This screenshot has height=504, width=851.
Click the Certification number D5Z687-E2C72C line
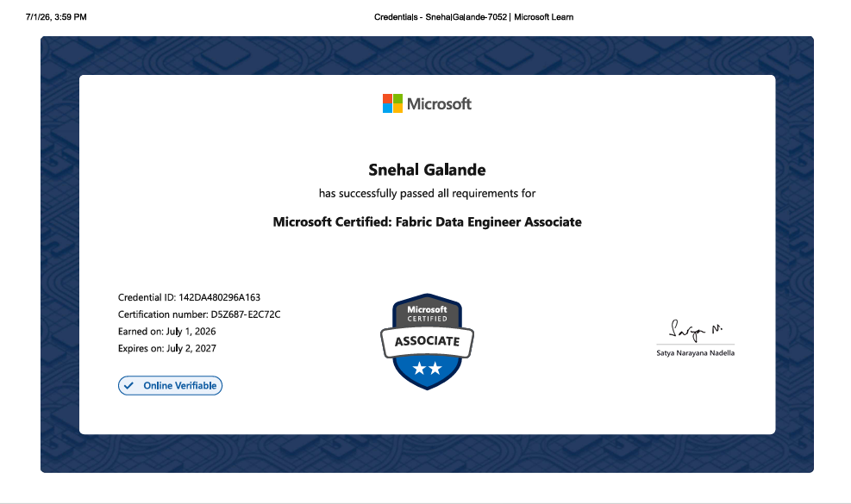tap(199, 314)
